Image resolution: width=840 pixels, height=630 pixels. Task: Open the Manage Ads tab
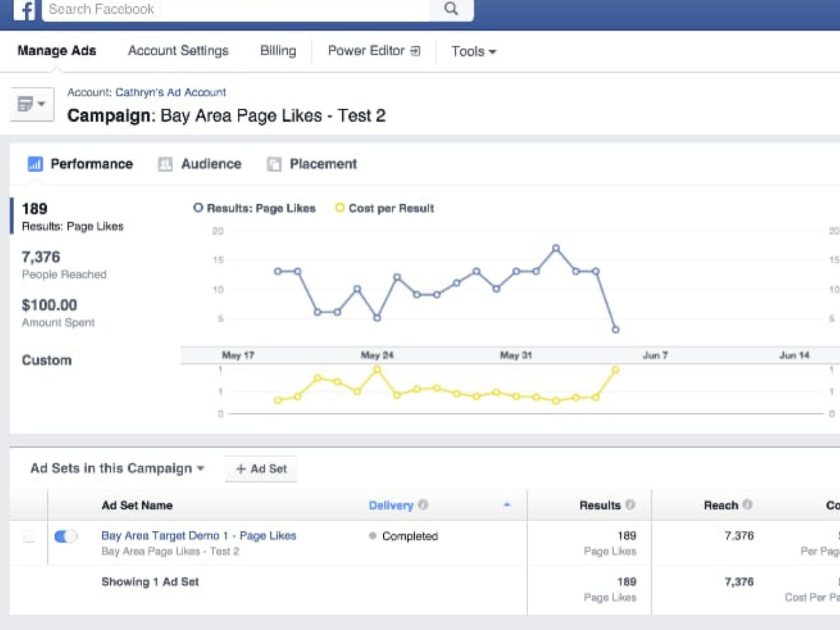57,51
